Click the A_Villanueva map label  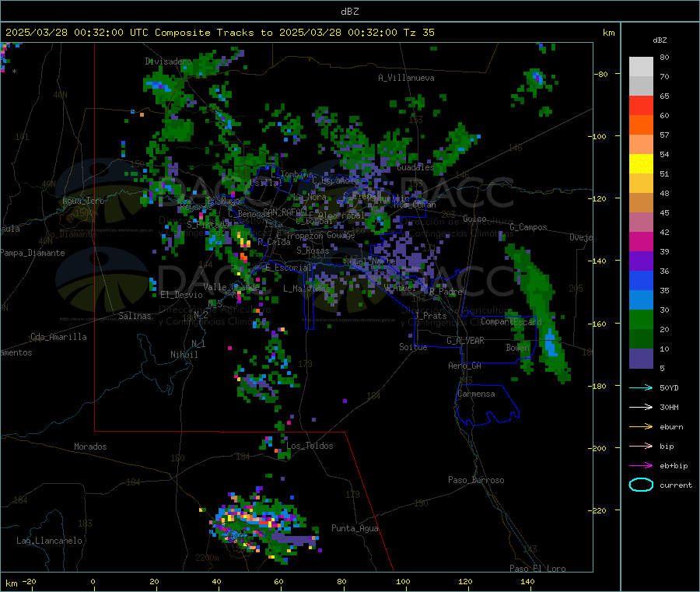coord(406,78)
